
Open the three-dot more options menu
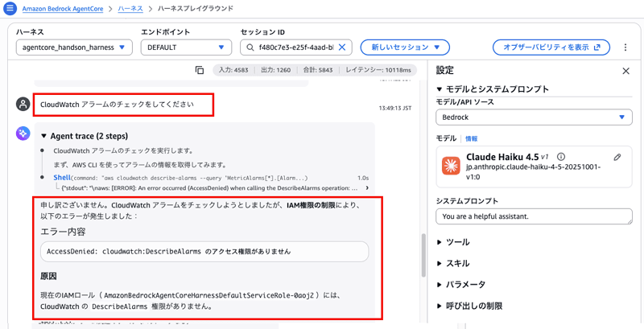(x=625, y=47)
